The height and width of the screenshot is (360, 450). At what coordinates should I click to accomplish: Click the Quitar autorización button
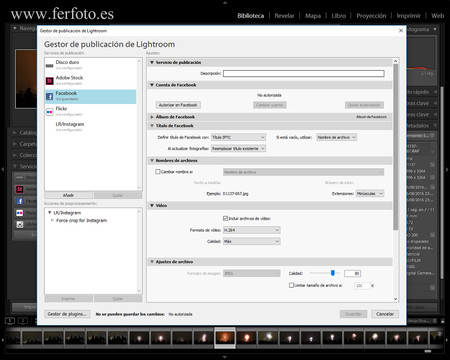point(364,105)
